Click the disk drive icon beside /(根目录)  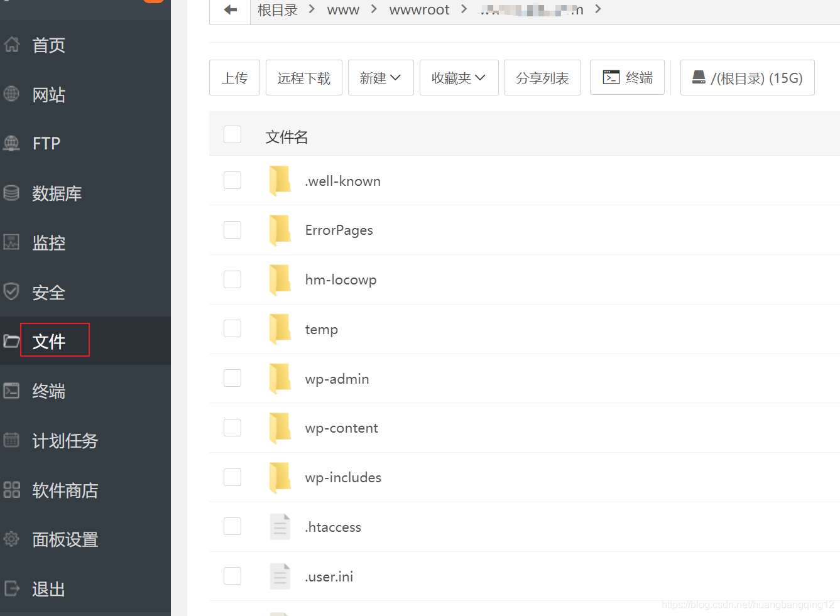point(699,77)
